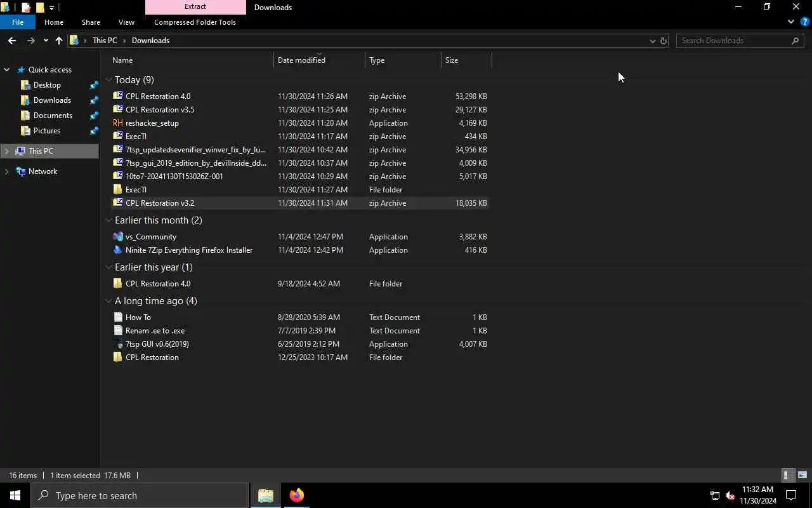Open Firefox from the taskbar
The width and height of the screenshot is (812, 508).
point(296,495)
